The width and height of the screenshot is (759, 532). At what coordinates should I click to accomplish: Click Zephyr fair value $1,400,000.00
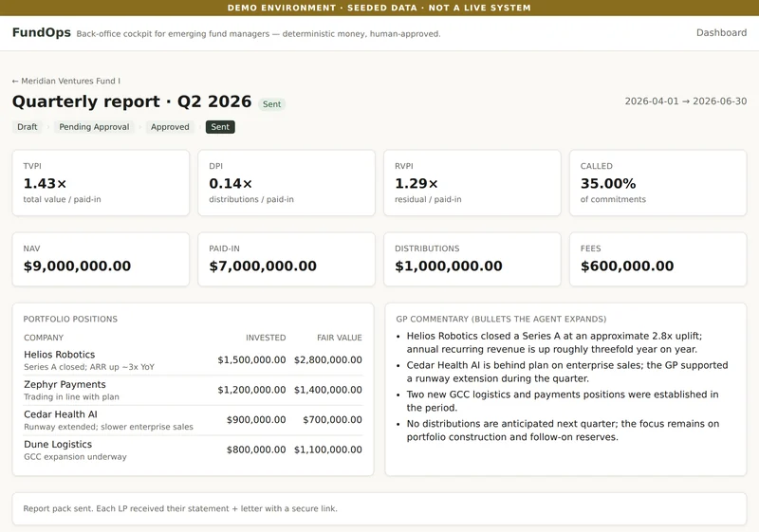328,390
